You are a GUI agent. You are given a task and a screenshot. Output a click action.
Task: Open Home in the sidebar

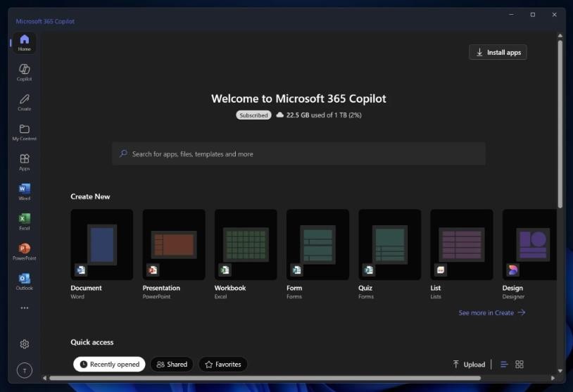tap(25, 43)
